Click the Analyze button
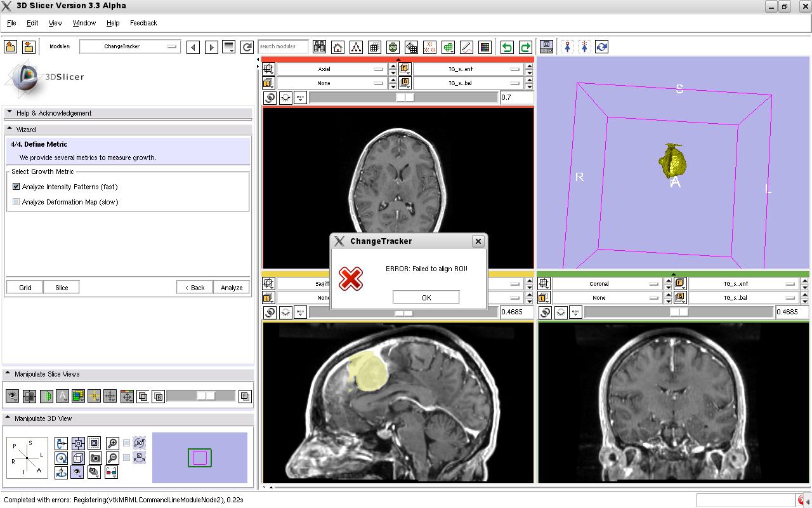This screenshot has width=812, height=508. point(232,288)
